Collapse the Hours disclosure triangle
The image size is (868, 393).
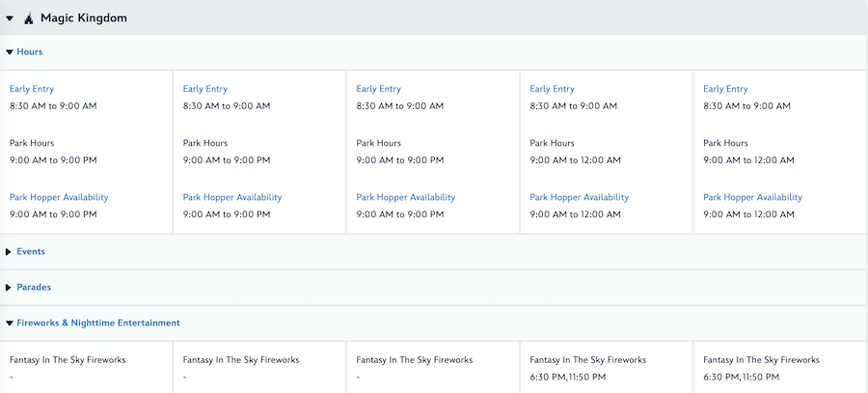tap(9, 52)
